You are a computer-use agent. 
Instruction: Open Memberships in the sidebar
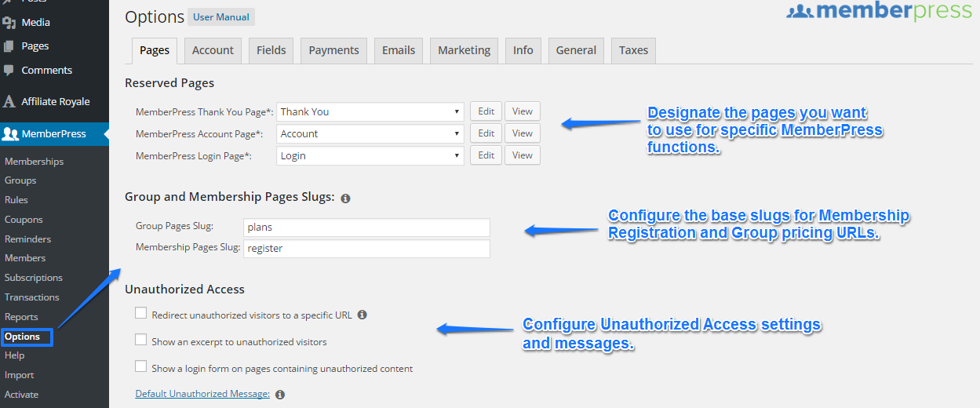click(34, 162)
